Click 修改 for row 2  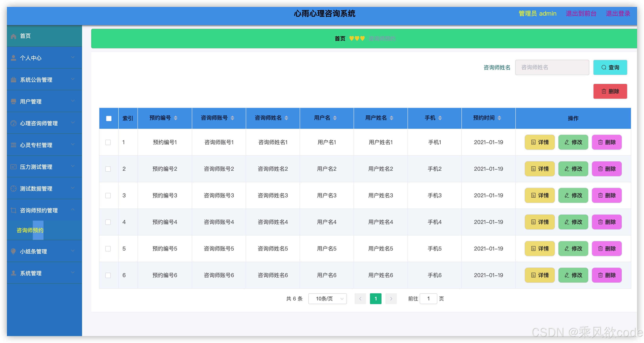click(573, 169)
